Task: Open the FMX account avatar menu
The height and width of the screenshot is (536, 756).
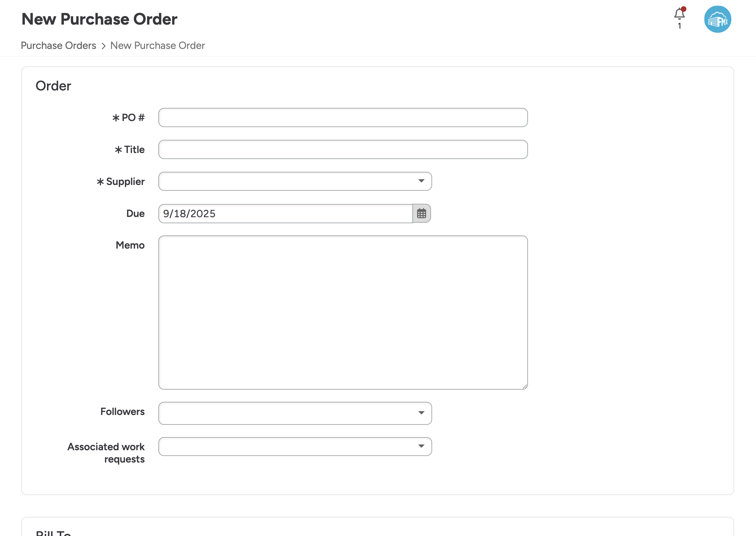Action: (x=717, y=19)
